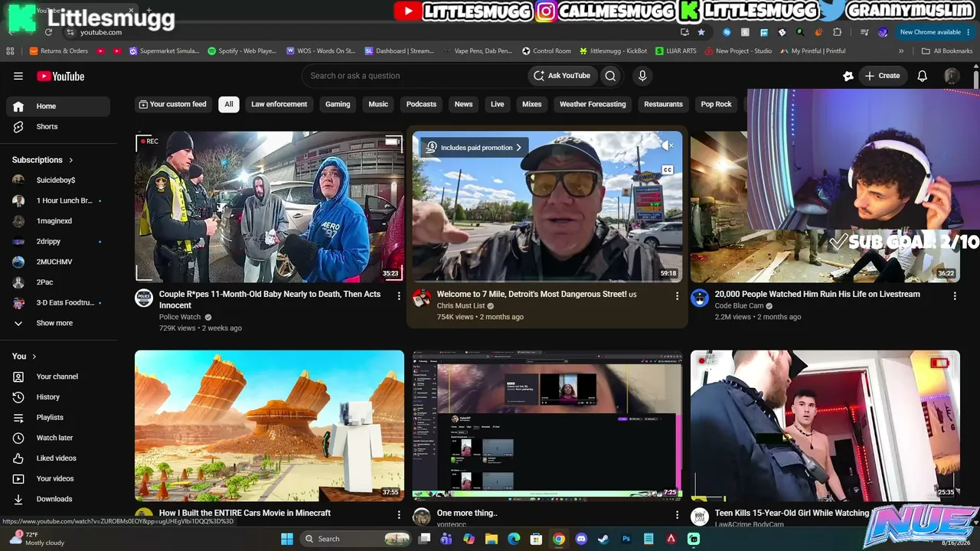Screen dimensions: 980x551
Task: Open options for the 7 Mile video
Action: (677, 295)
